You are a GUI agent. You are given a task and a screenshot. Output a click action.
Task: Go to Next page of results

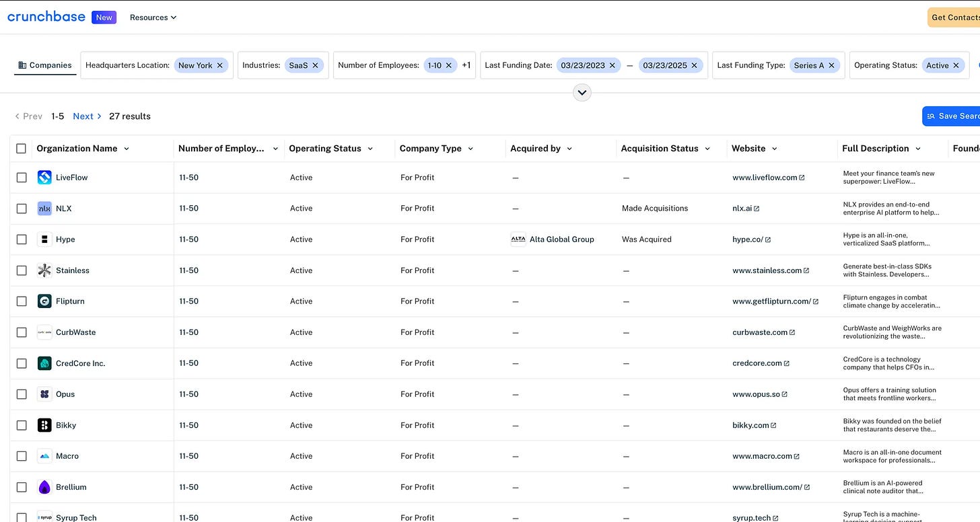pyautogui.click(x=87, y=116)
